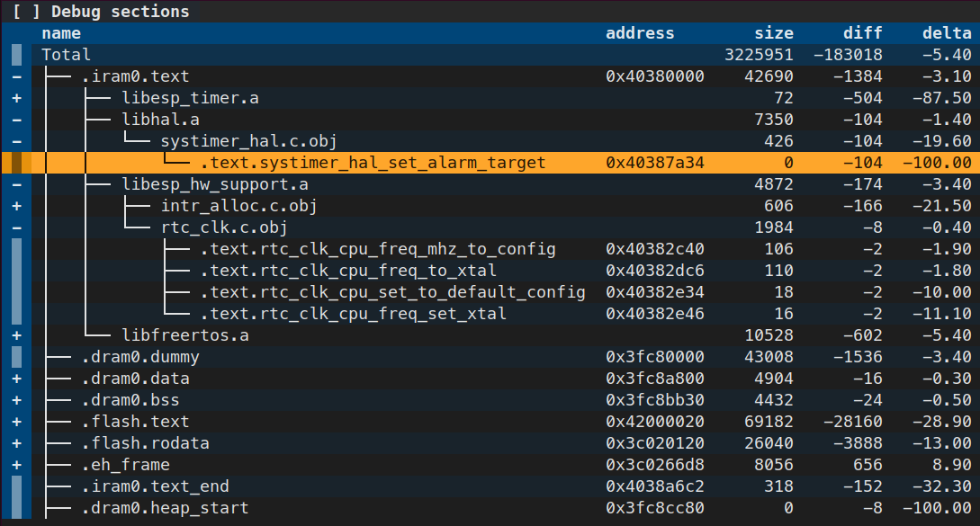Image resolution: width=980 pixels, height=526 pixels.
Task: Expand the intr_alloc.c.obj entry
Action: coord(16,205)
